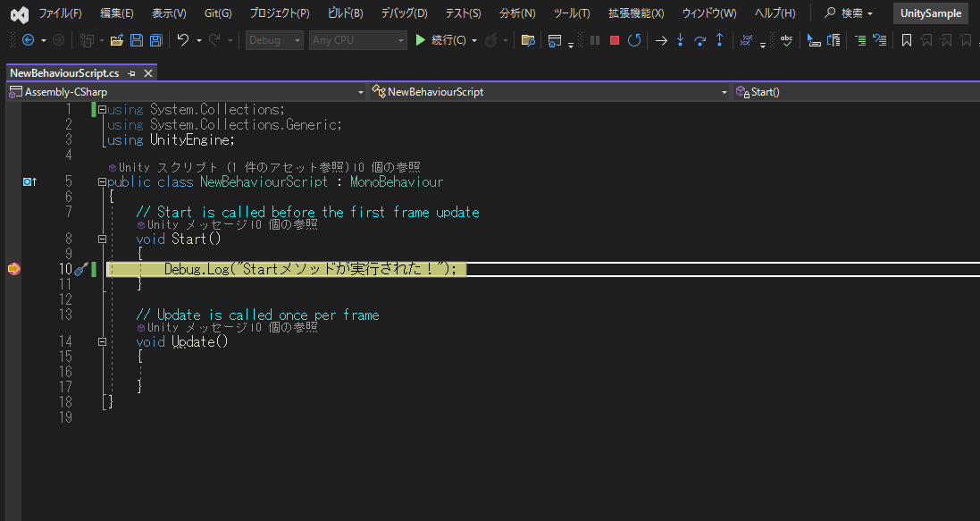Collapse the NewBehaviourScript class block
Screen dimensions: 980x521
pyautogui.click(x=102, y=182)
